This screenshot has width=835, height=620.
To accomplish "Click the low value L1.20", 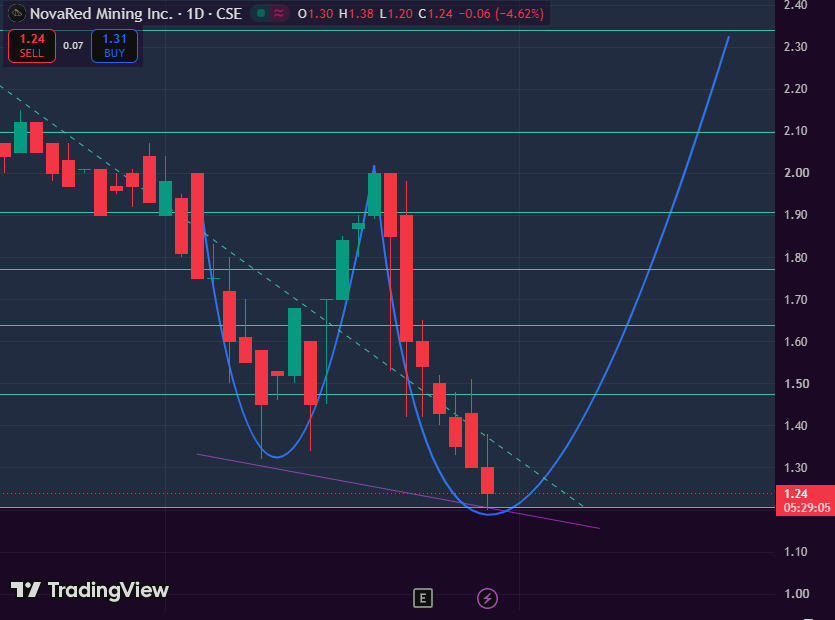I will (x=396, y=14).
